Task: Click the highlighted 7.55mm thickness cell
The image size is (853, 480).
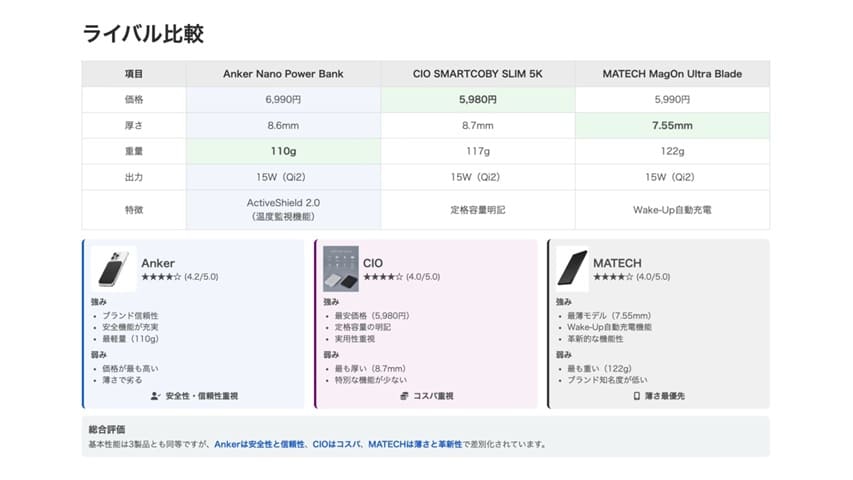Action: [672, 126]
